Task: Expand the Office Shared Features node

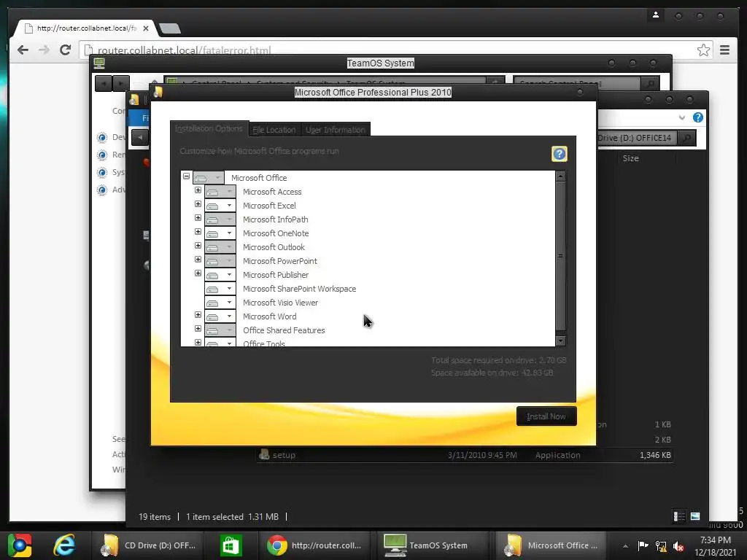Action: (x=198, y=329)
